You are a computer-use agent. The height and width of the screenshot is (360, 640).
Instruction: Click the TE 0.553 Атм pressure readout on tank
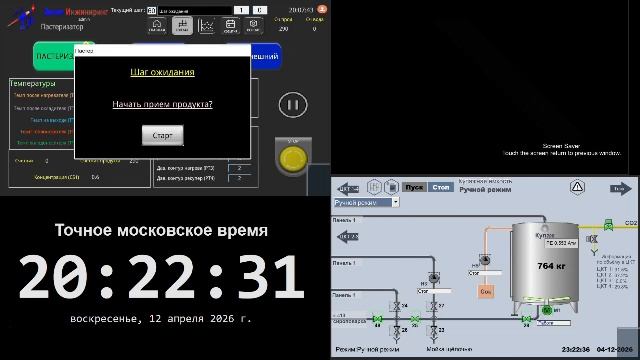[x=561, y=243]
